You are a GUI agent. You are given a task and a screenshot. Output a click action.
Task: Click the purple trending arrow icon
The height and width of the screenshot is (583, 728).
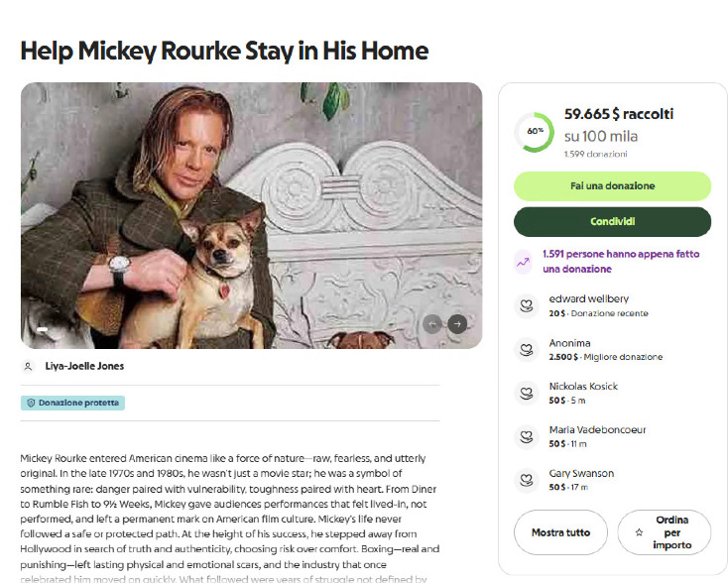[524, 262]
